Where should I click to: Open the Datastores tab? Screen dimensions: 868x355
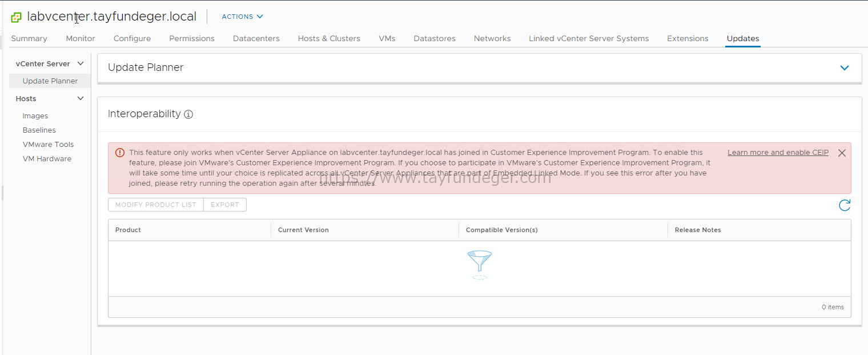(x=435, y=38)
